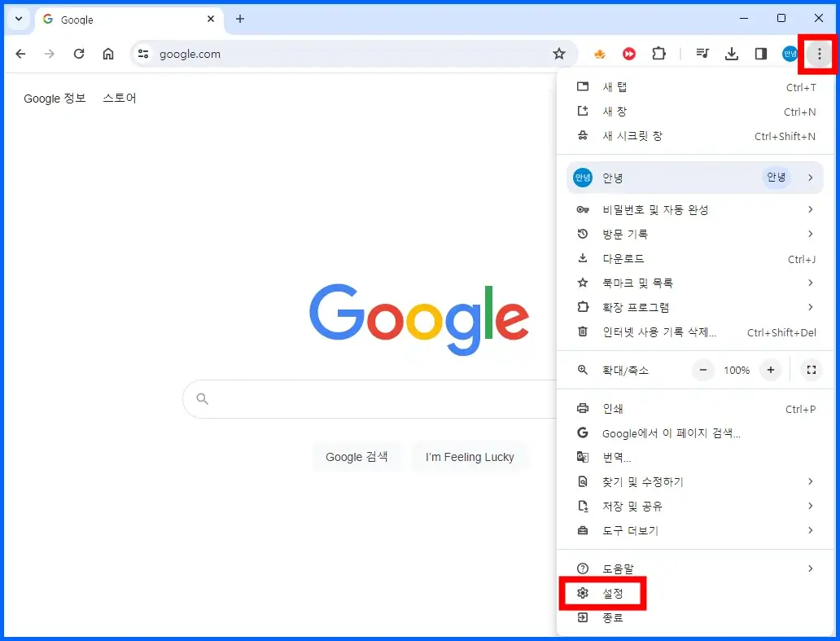Open the home page icon
The height and width of the screenshot is (641, 840).
[x=108, y=54]
